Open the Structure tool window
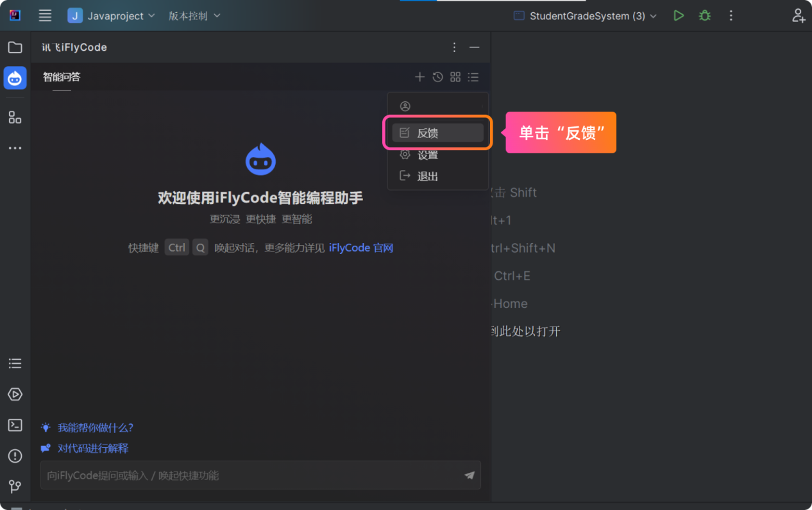 15,117
